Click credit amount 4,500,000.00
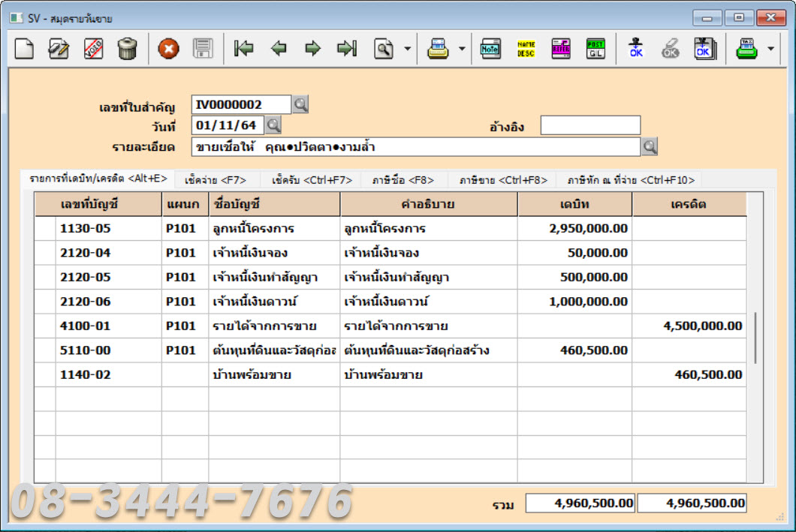The height and width of the screenshot is (532, 796). (689, 326)
